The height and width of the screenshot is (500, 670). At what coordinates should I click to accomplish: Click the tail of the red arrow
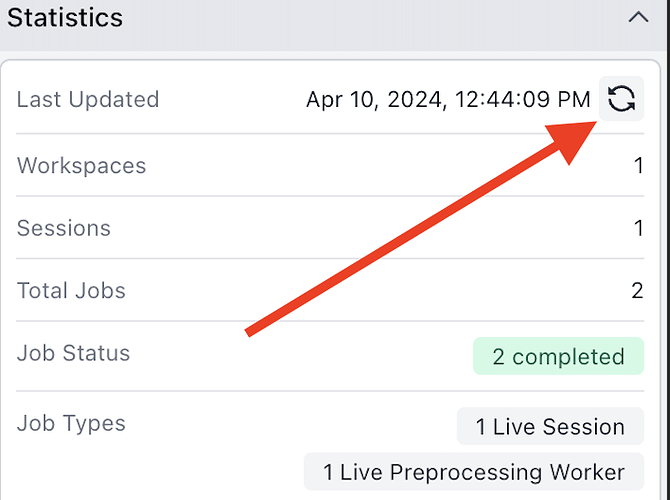249,332
